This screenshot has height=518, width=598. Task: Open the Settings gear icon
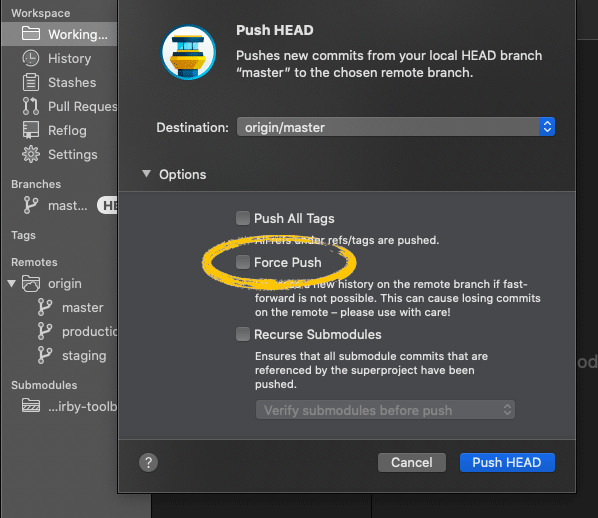[31, 154]
